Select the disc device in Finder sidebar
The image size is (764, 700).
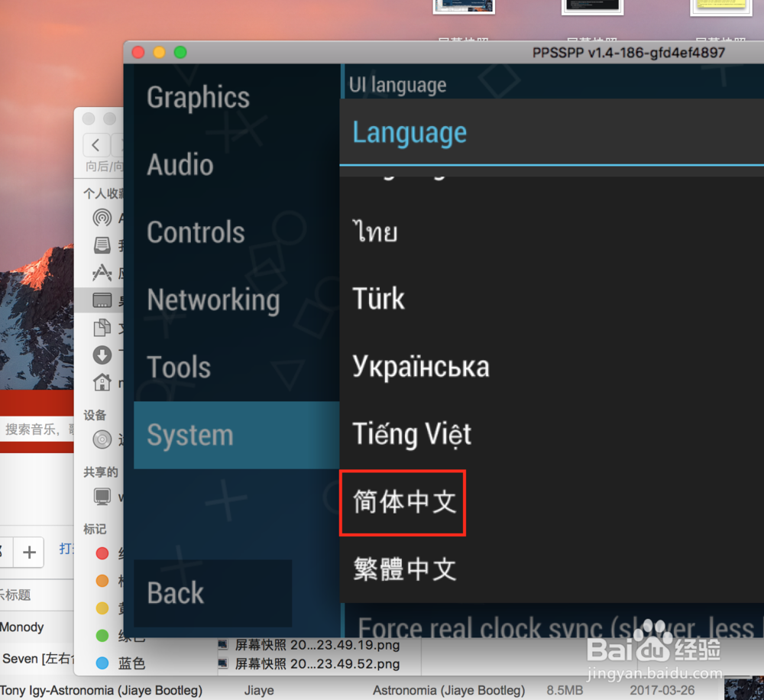pyautogui.click(x=102, y=439)
